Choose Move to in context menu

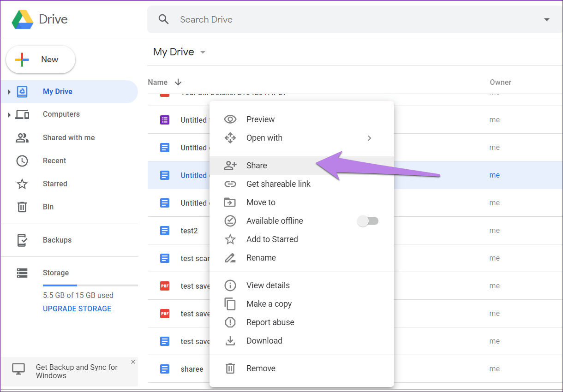[302, 202]
